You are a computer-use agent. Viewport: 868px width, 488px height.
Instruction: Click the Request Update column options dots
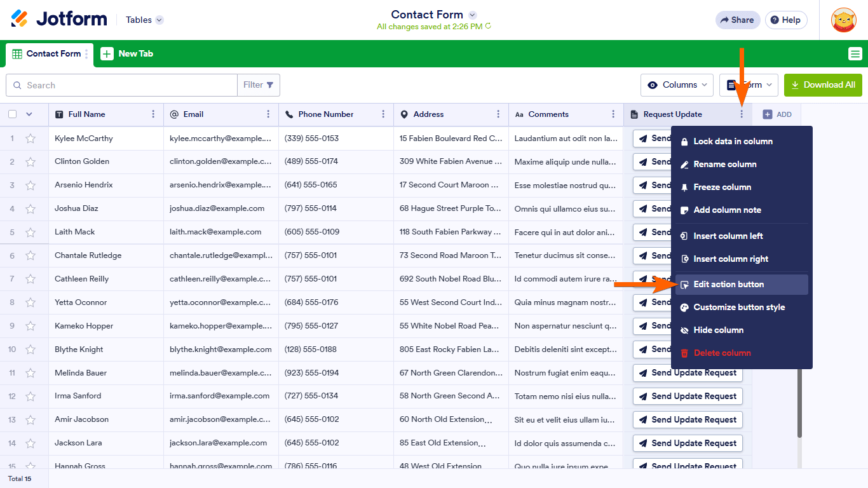pos(741,114)
